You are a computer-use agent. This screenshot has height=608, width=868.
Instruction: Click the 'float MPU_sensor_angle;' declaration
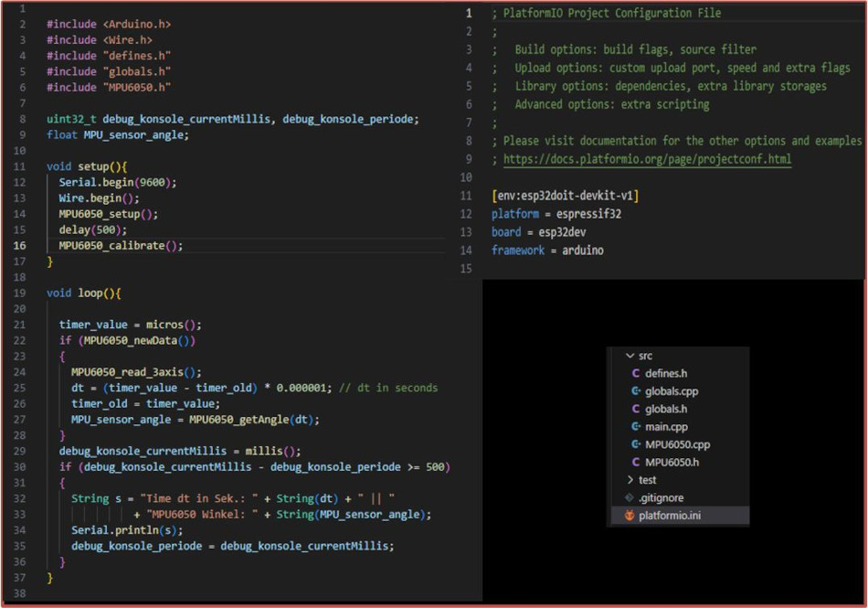click(x=117, y=135)
